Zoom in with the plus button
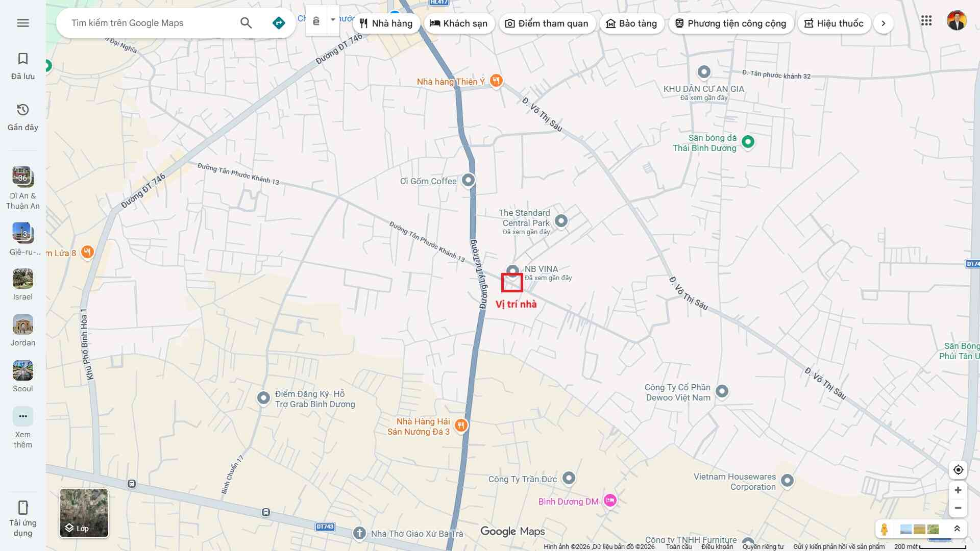The height and width of the screenshot is (551, 980). (x=958, y=490)
